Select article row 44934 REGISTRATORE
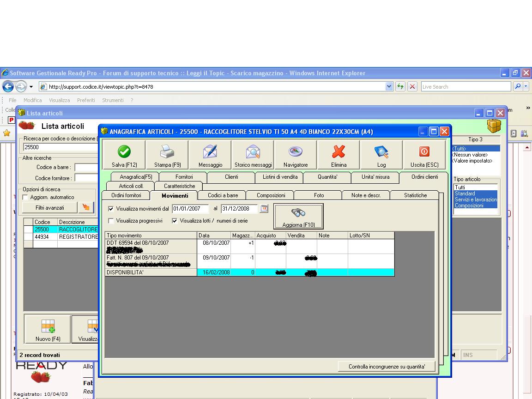This screenshot has height=399, width=532. click(x=61, y=237)
